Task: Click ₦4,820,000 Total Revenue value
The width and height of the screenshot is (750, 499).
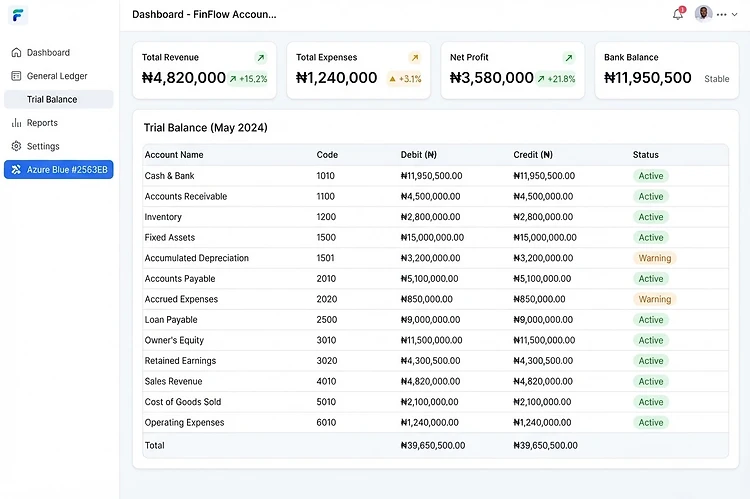Action: [184, 78]
